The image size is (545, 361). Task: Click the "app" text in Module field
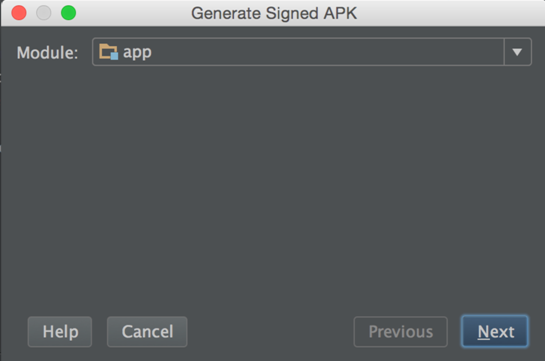tap(137, 53)
